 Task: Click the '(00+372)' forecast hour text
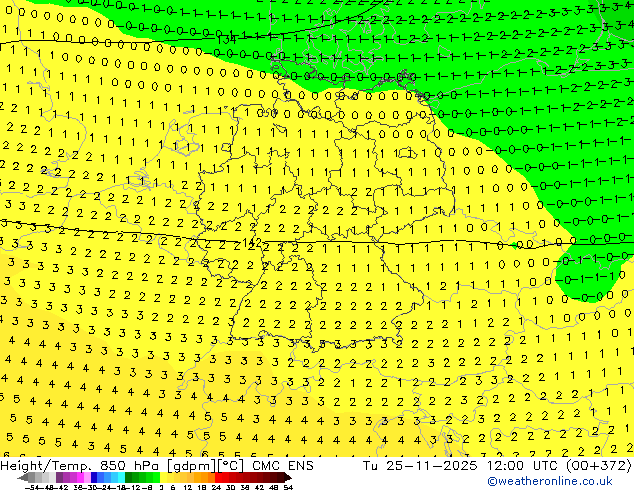click(599, 466)
